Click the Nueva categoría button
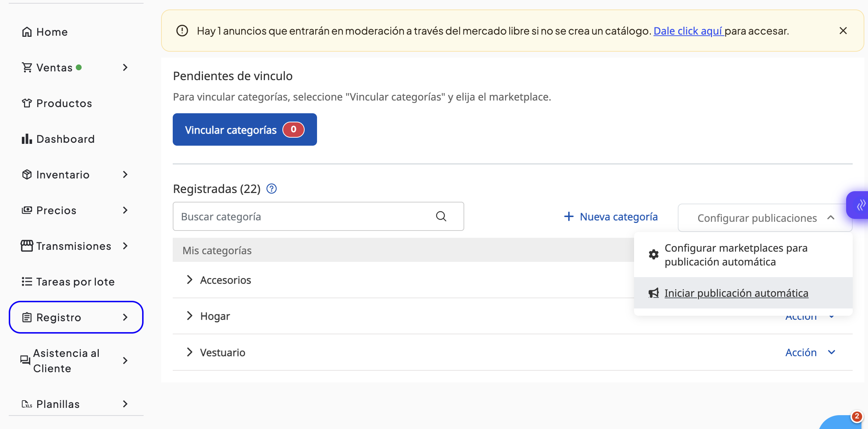 click(x=611, y=217)
